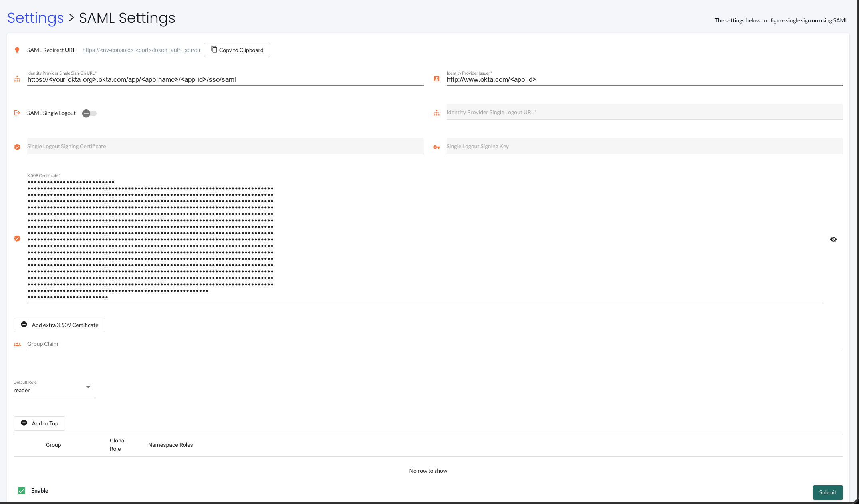Toggle the SAML Single Logout switch
859x504 pixels.
89,113
